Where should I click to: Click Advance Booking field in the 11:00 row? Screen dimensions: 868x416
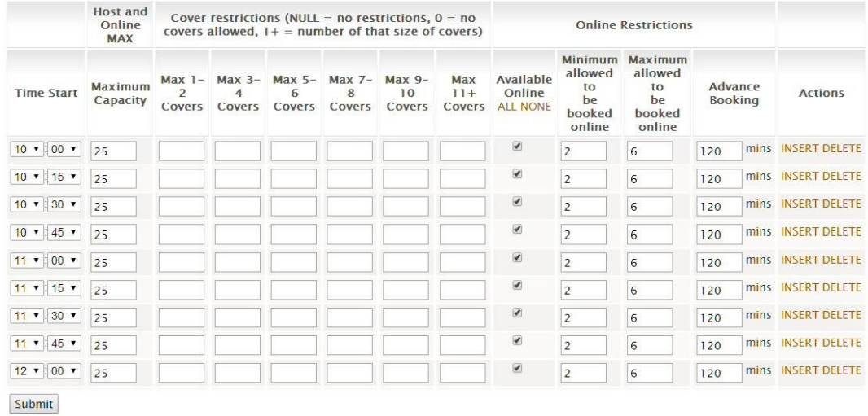click(719, 262)
